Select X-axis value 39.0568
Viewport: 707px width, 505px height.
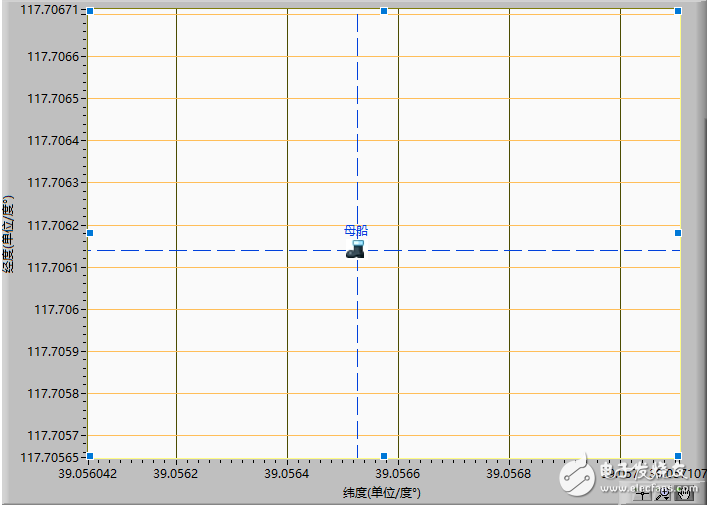(x=509, y=473)
